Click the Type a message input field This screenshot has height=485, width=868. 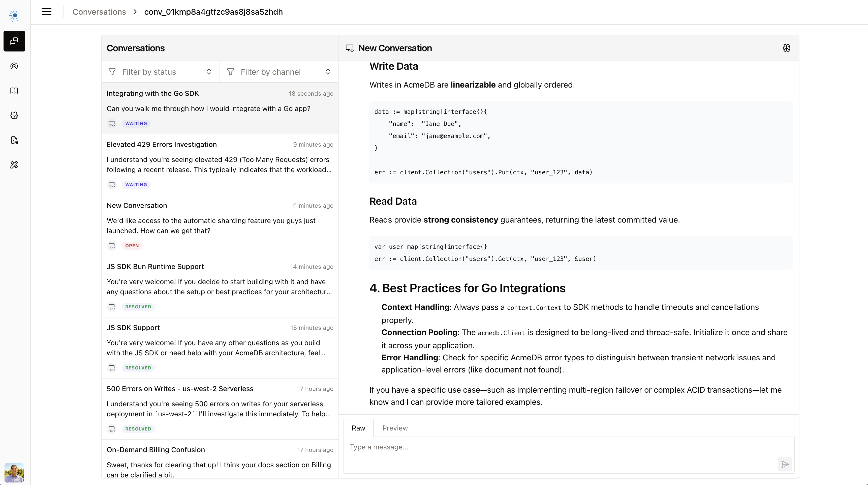pos(505,447)
